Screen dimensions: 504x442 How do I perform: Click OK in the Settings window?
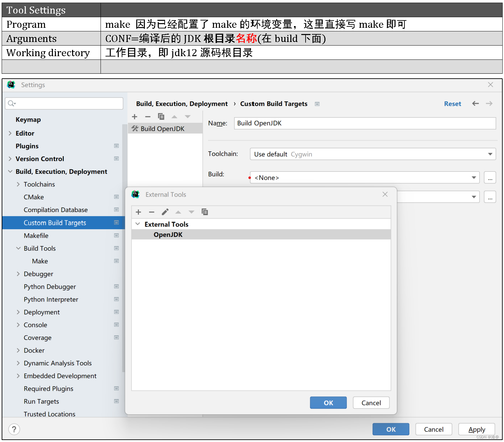(x=391, y=429)
